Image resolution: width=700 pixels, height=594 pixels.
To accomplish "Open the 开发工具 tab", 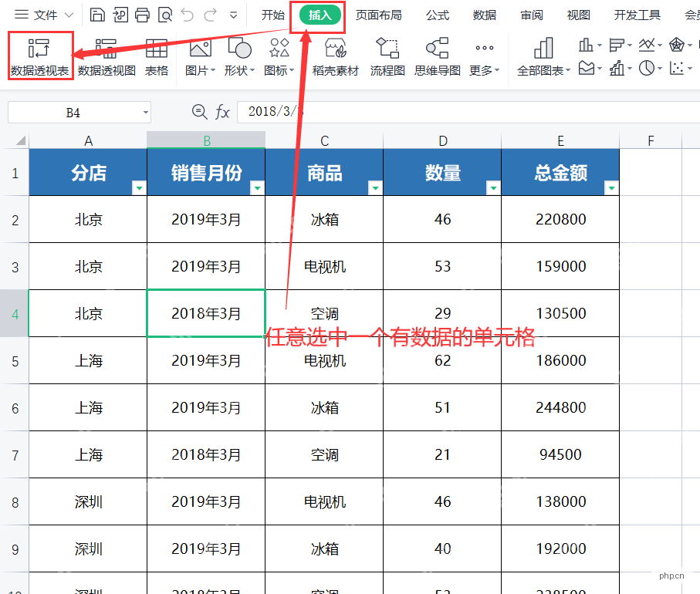I will (637, 15).
